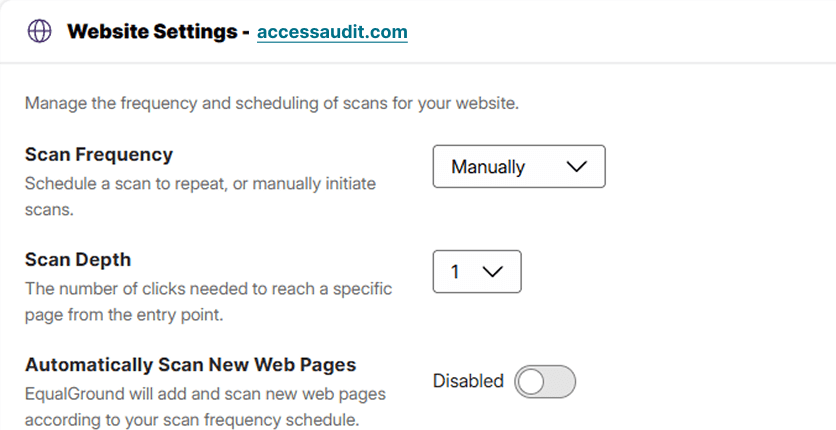Click the 'Manage the frequency and scheduling' description

tap(271, 103)
